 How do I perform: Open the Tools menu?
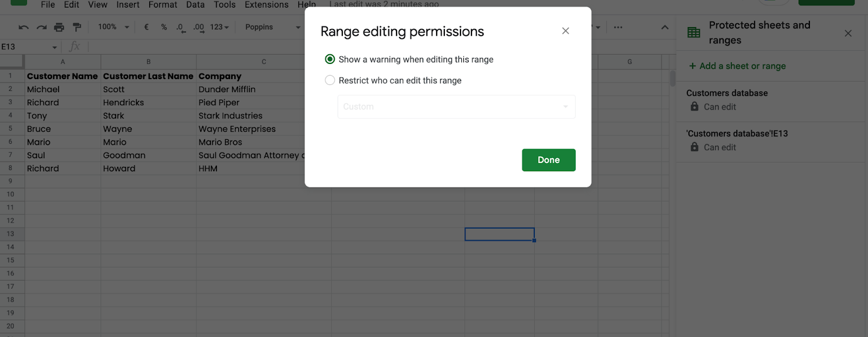225,4
